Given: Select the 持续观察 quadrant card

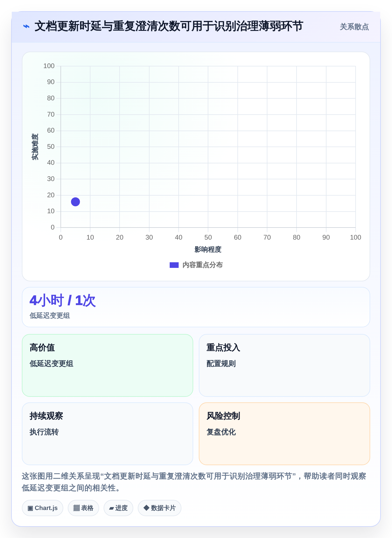Looking at the screenshot, I should point(108,434).
